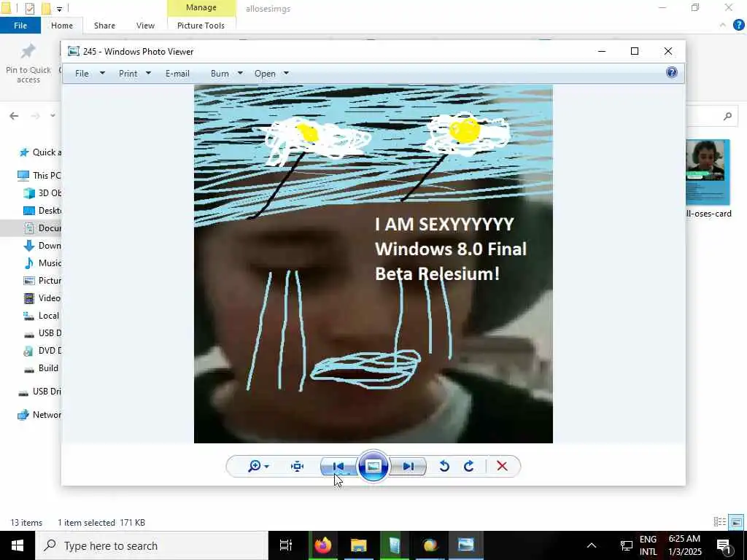Click ENG INTL language indicator
The width and height of the screenshot is (747, 560).
[648, 545]
